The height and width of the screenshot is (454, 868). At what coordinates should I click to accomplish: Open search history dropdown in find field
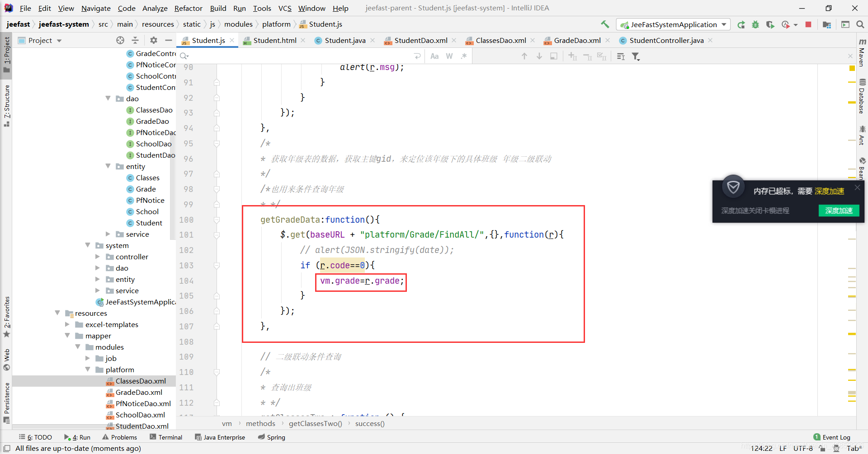[184, 56]
